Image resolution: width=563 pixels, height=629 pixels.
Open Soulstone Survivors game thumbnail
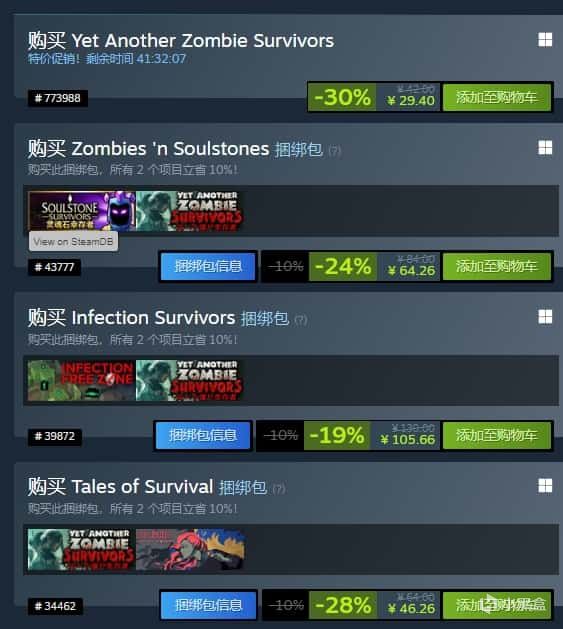click(x=82, y=211)
